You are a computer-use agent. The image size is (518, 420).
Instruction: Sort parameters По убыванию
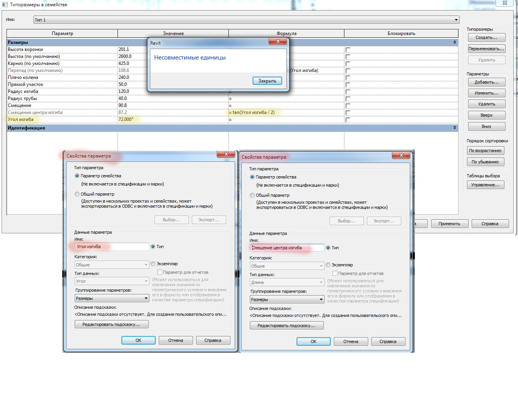pos(485,162)
